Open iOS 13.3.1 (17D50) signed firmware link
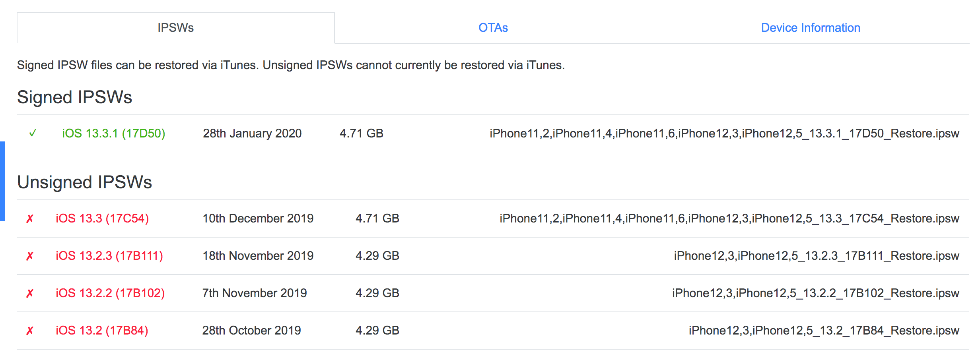The height and width of the screenshot is (352, 980). pos(114,133)
